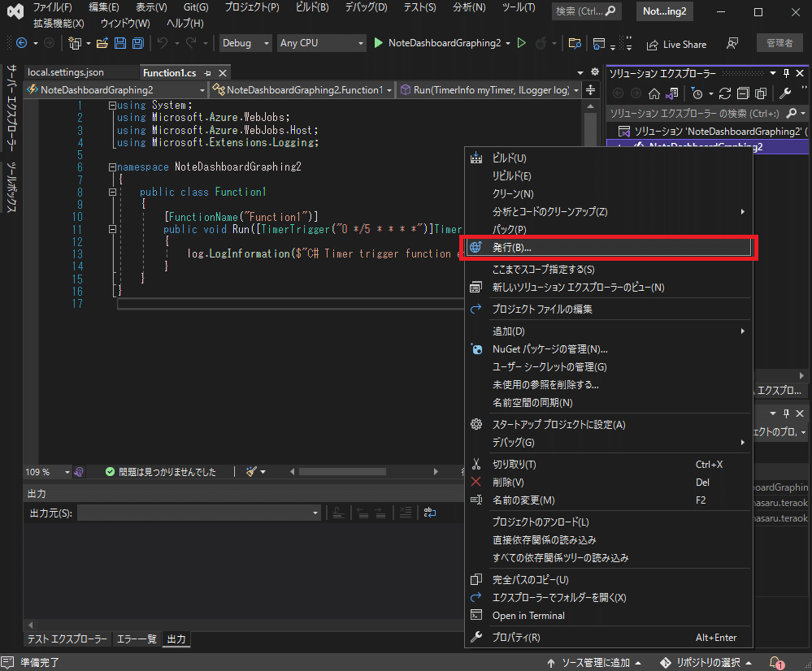Click the Send Feedback person icon
The height and width of the screenshot is (671, 812).
[x=732, y=44]
